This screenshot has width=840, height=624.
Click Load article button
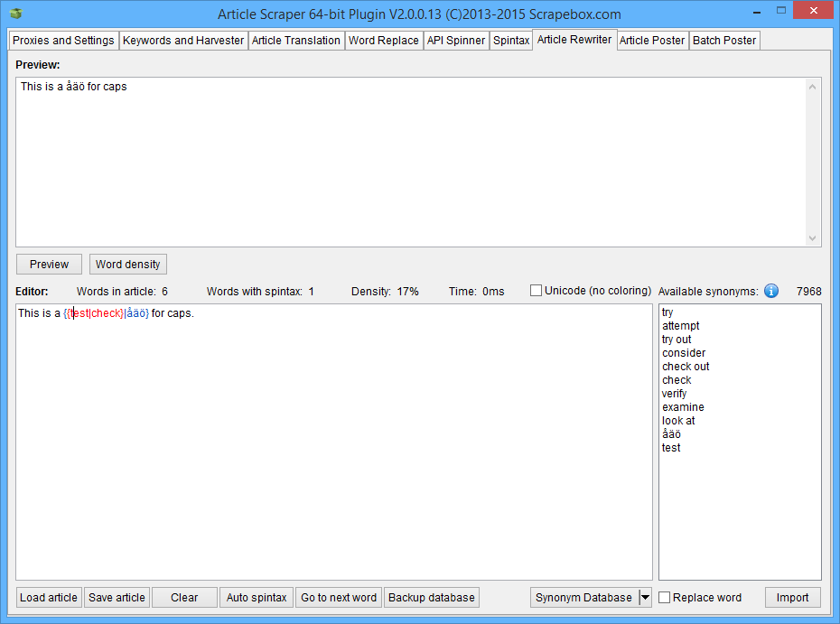[x=49, y=597]
